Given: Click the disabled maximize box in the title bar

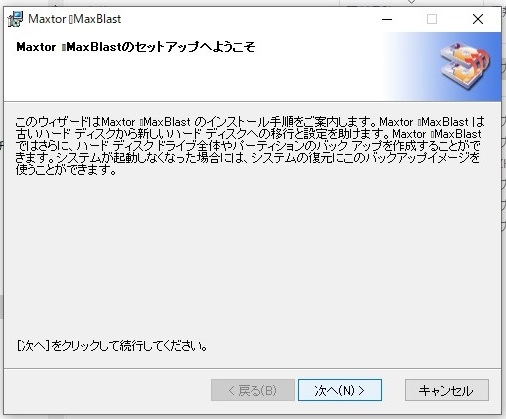Looking at the screenshot, I should point(432,19).
